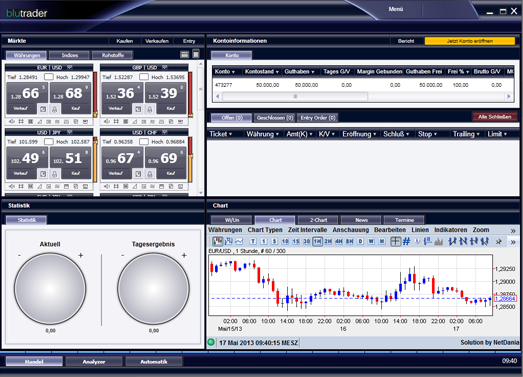Open the USD | CHF pair dropdown
Screen dimensions: 523x377
[164, 132]
